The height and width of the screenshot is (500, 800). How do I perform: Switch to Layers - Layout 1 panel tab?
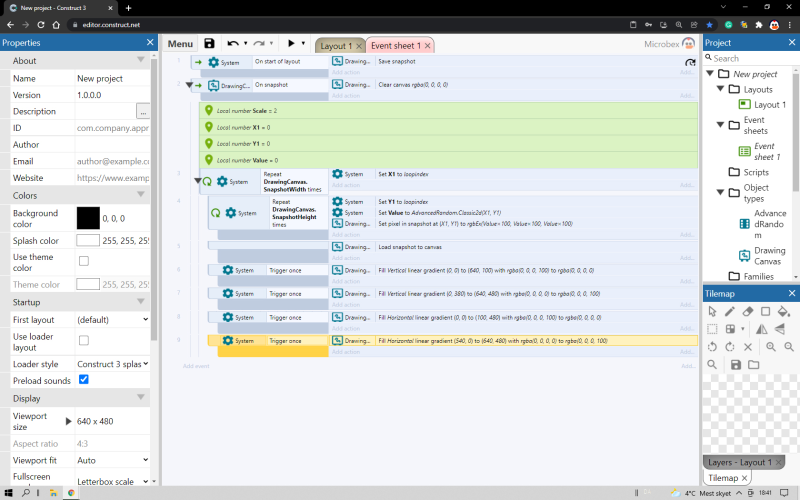pyautogui.click(x=740, y=462)
